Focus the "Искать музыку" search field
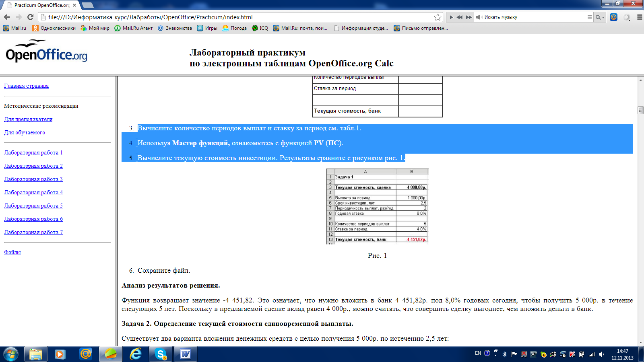The height and width of the screenshot is (362, 644). pos(533,17)
